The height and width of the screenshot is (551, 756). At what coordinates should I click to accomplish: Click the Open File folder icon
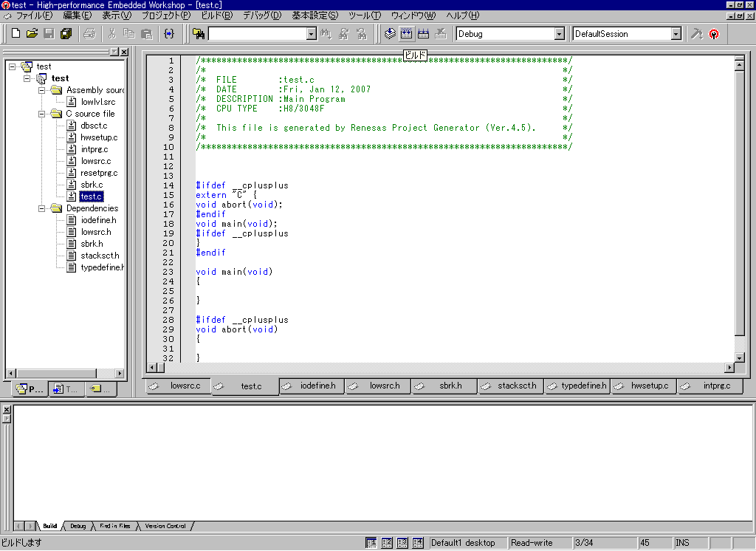(x=32, y=34)
